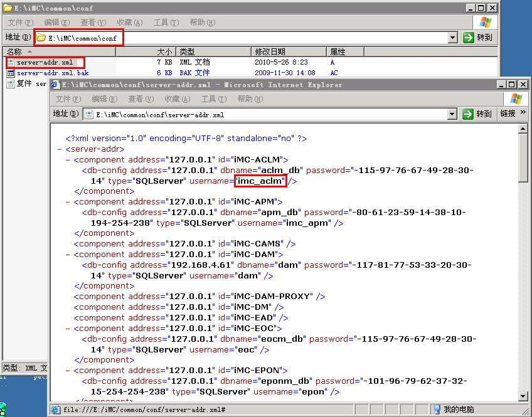Collapse the iMC-APM component node
The width and height of the screenshot is (532, 417).
click(x=68, y=202)
